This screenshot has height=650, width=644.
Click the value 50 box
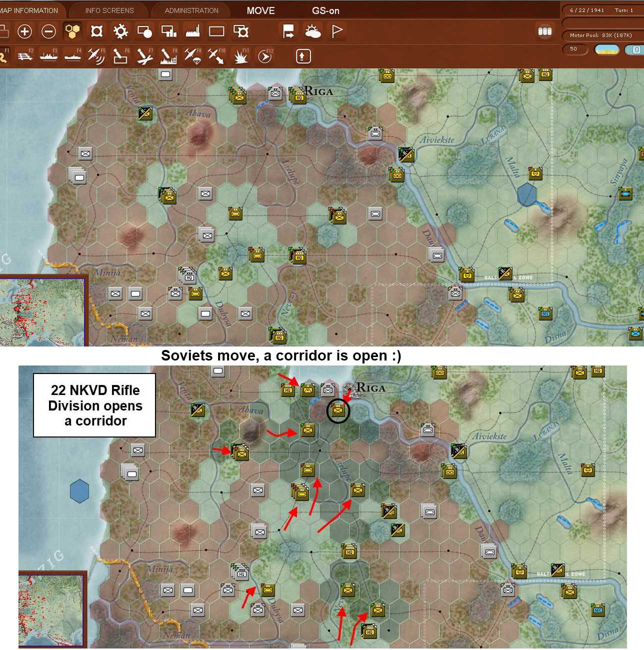click(x=574, y=49)
